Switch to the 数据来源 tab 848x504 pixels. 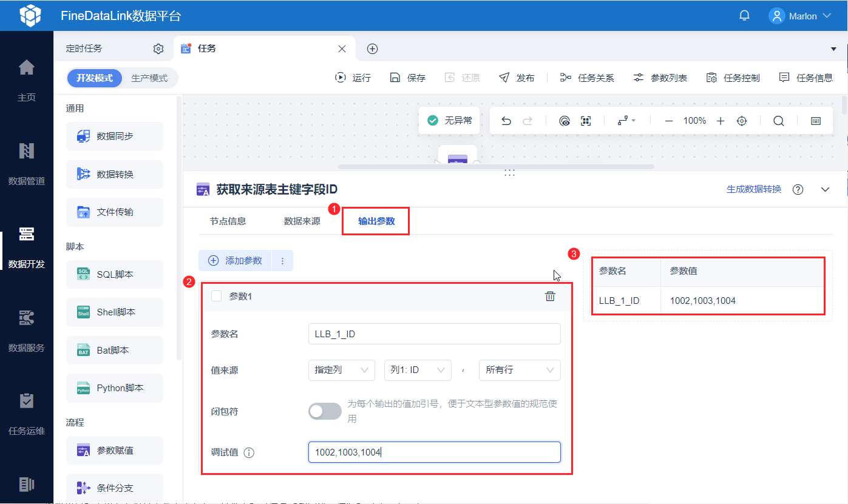click(302, 221)
